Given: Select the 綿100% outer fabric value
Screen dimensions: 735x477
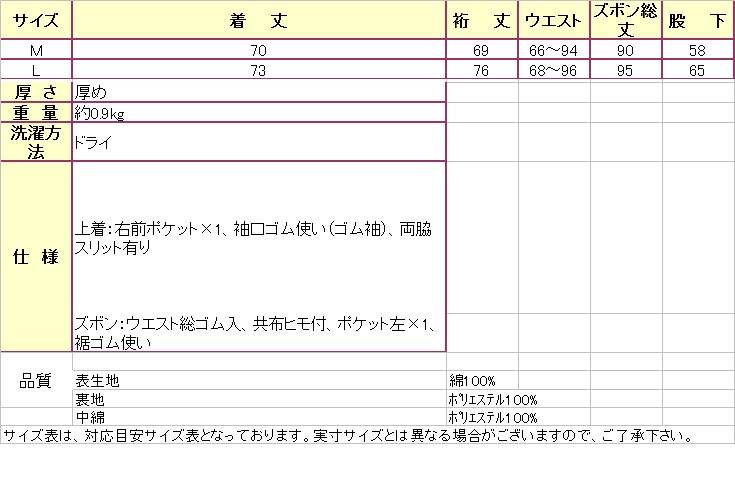Looking at the screenshot, I should pos(470,381).
